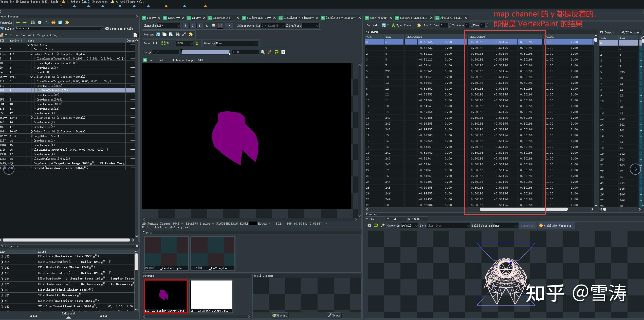The image size is (644, 320).
Task: Click the History button in Pixel Context
Action: 280,315
